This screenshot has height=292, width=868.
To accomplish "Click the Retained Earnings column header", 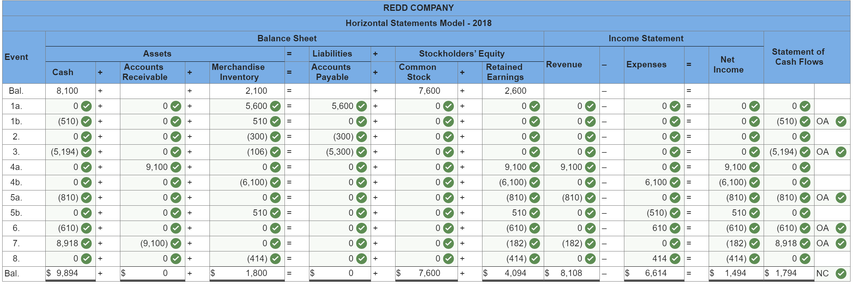I will pos(505,72).
